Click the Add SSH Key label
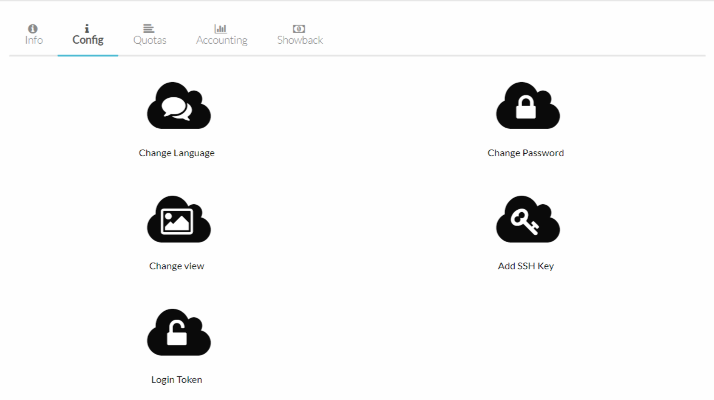This screenshot has width=714, height=400. click(525, 266)
